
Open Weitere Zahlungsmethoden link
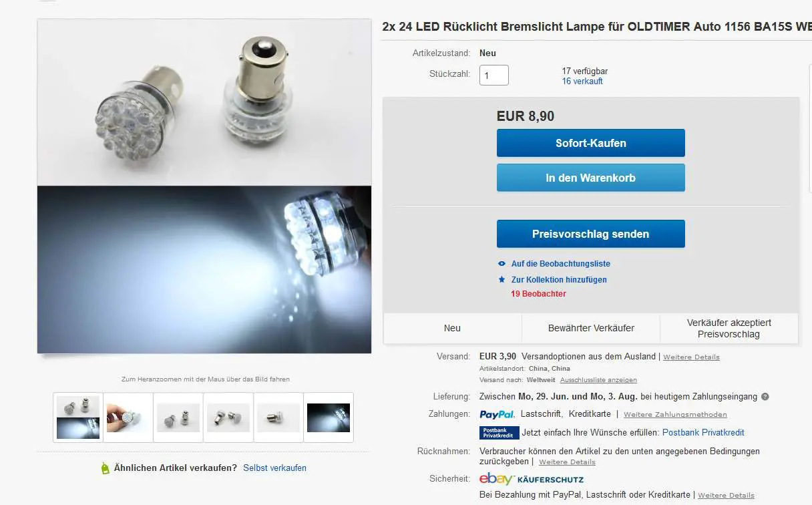[675, 415]
